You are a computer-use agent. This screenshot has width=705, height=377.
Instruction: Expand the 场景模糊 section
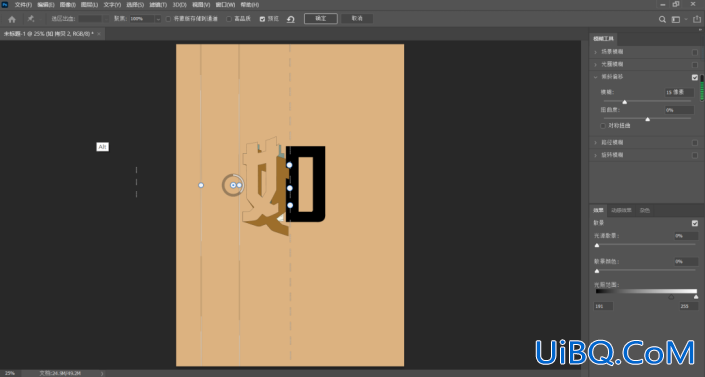596,52
